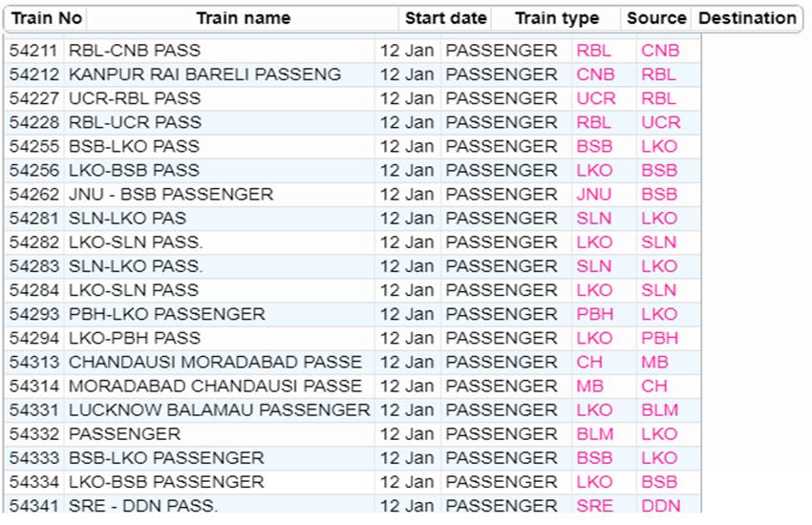The image size is (812, 525).
Task: Open DDN station link for train 54341
Action: pos(661,506)
